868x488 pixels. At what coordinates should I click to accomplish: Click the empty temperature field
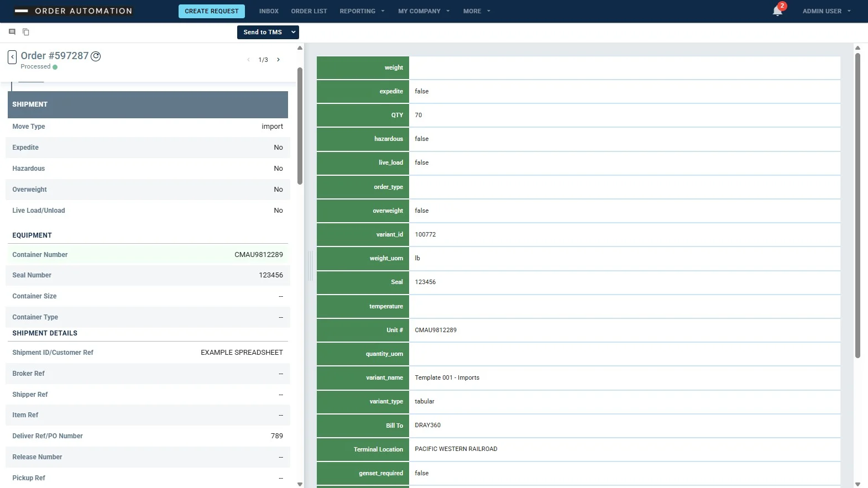(x=625, y=306)
